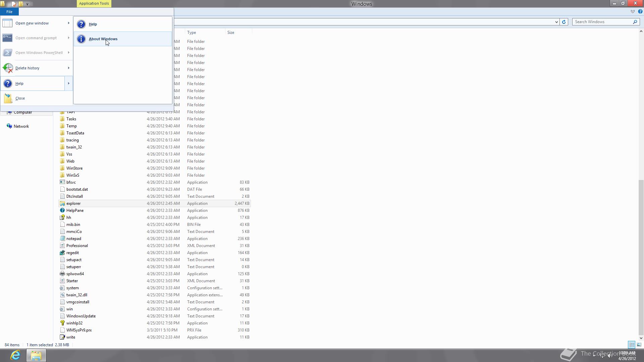Click the regedit application icon
The image size is (644, 362).
click(x=62, y=253)
